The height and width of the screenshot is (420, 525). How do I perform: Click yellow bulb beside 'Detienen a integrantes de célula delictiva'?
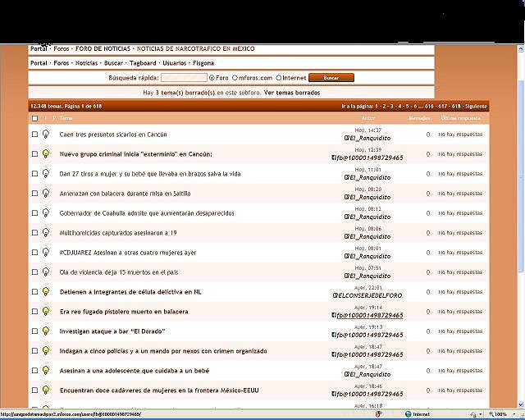pyautogui.click(x=46, y=291)
